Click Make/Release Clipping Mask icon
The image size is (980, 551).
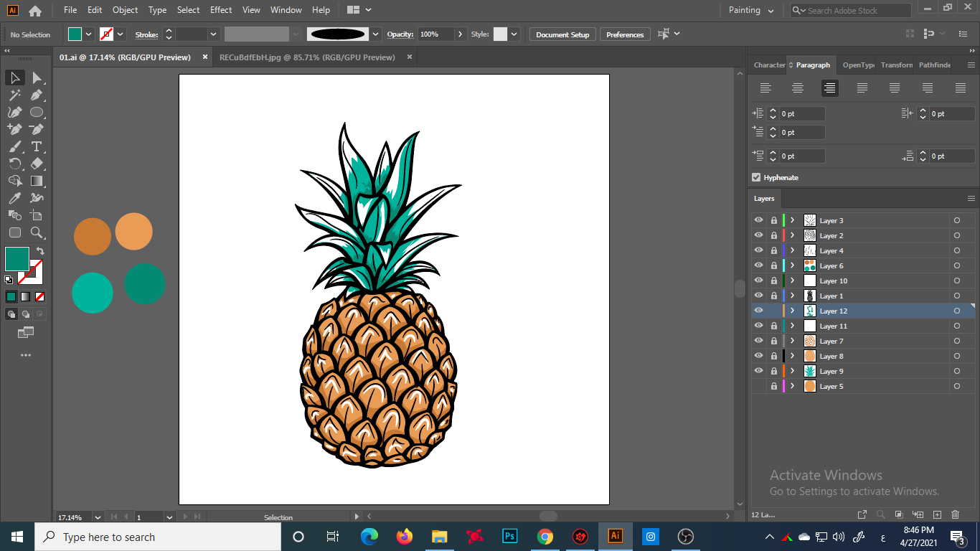[899, 514]
